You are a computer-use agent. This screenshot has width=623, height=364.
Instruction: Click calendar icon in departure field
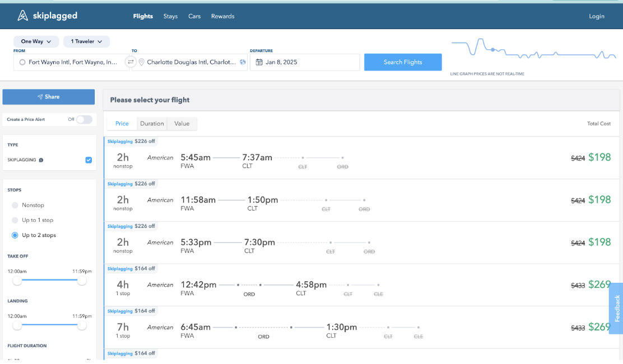[259, 62]
